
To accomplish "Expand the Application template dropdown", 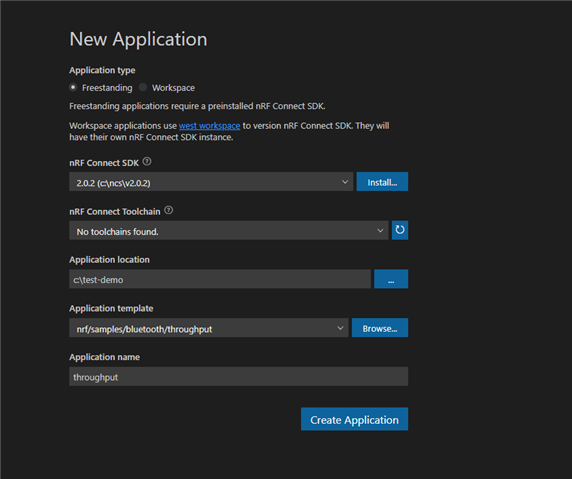I will pos(209,328).
